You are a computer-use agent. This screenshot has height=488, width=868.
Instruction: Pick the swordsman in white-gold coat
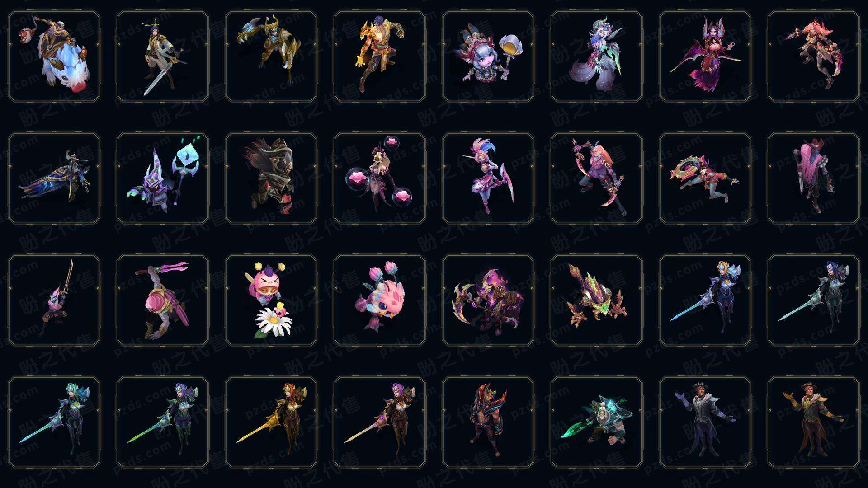point(163,56)
